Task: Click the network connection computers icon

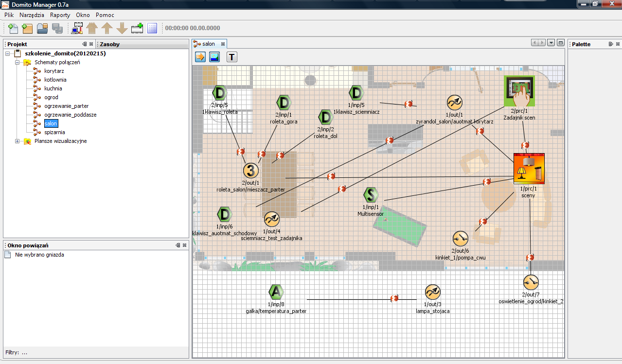Action: coord(77,28)
